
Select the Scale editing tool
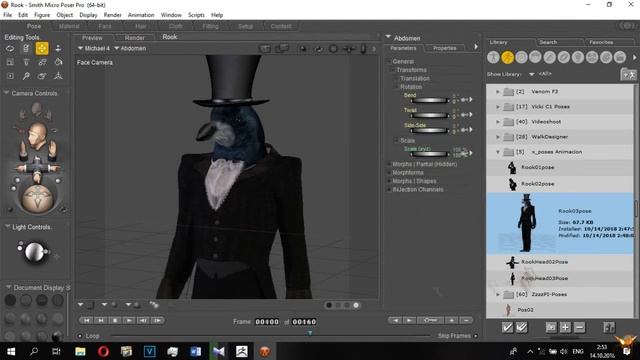[x=10, y=62]
